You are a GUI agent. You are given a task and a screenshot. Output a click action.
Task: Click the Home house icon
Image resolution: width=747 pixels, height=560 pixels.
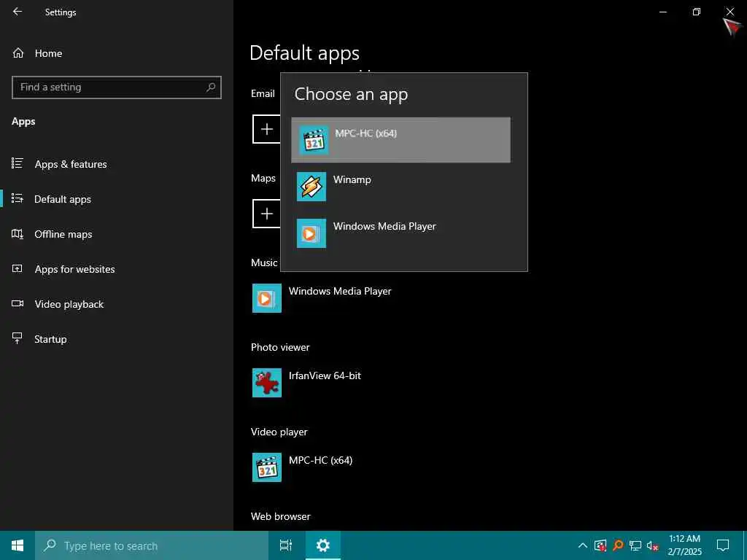pos(18,52)
